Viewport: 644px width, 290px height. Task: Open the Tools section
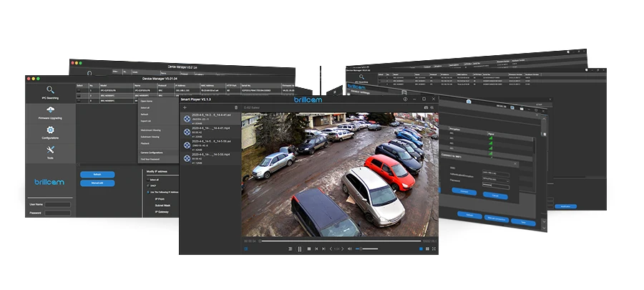[x=49, y=152]
